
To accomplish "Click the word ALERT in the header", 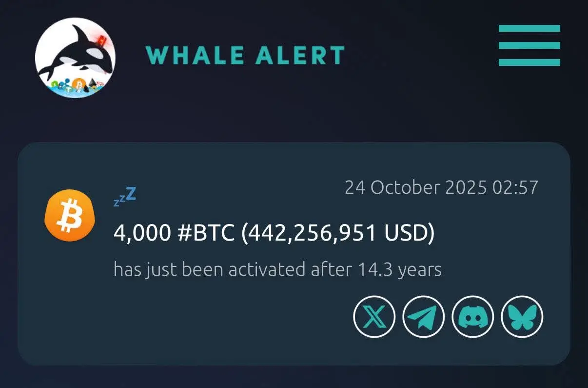I will click(301, 55).
